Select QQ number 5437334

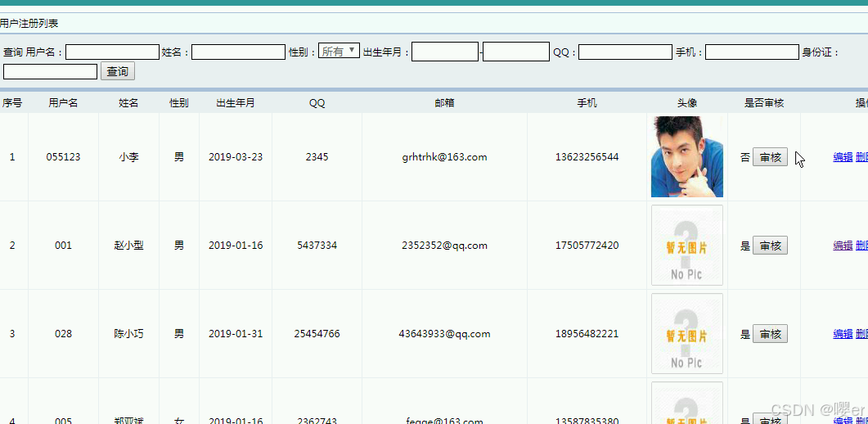click(317, 246)
